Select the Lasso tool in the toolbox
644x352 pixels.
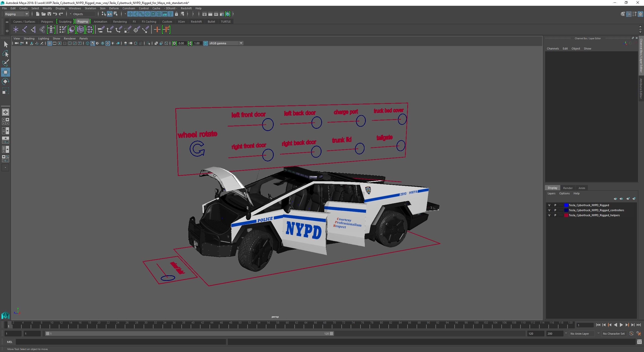click(6, 54)
